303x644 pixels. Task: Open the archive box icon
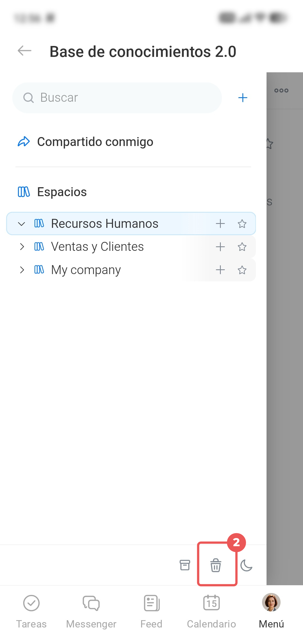[x=185, y=565]
